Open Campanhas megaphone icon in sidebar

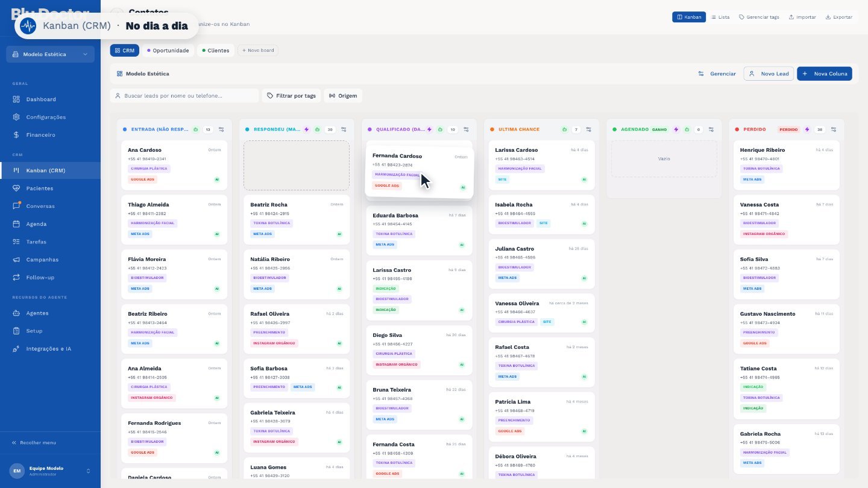(16, 260)
